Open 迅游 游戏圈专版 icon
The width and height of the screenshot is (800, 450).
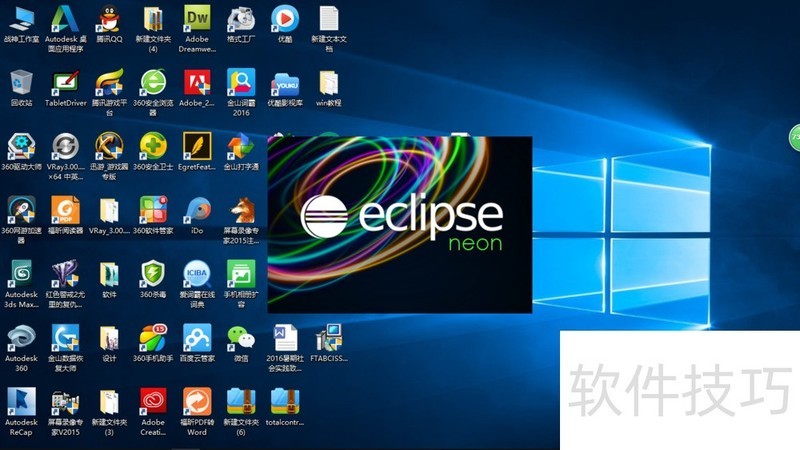click(x=109, y=147)
